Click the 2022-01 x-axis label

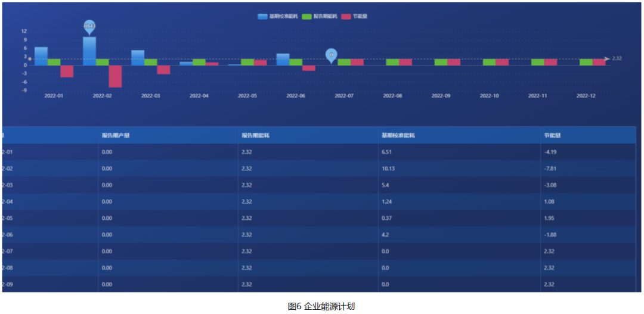(x=54, y=96)
